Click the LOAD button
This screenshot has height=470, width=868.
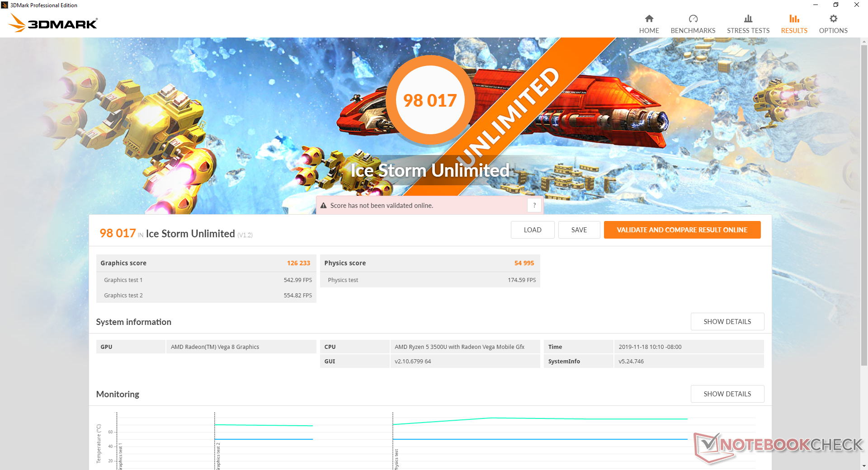[x=533, y=230]
